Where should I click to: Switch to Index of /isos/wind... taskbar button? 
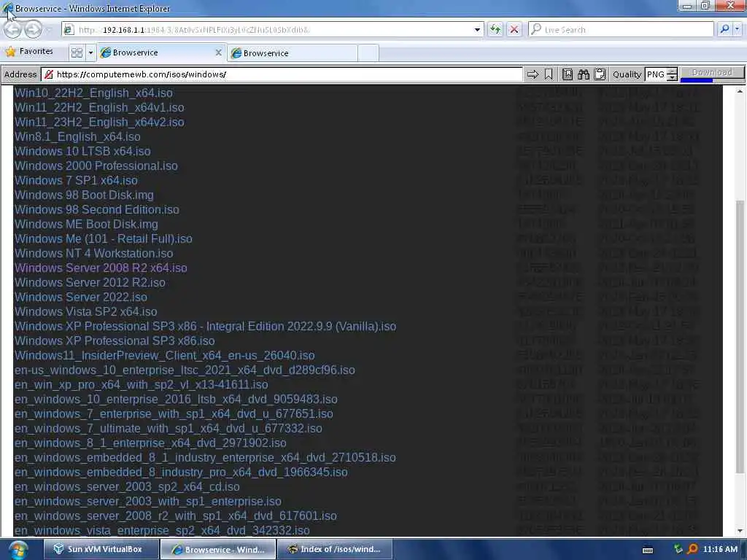(x=334, y=549)
